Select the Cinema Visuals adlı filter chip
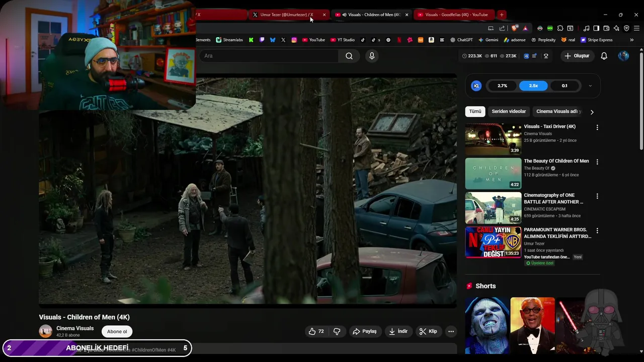644x362 pixels. click(x=558, y=111)
